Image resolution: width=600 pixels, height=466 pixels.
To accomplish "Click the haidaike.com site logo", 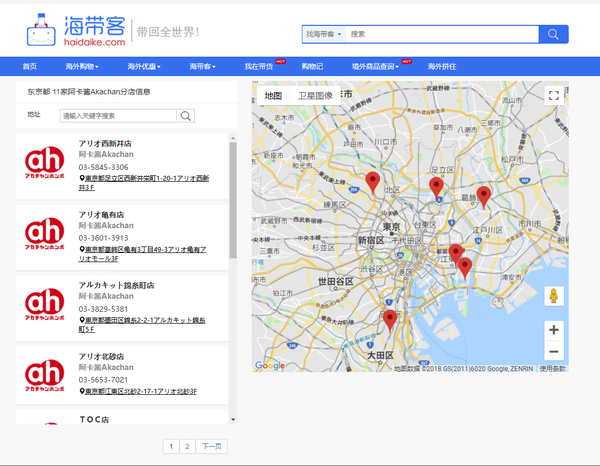I will [76, 31].
